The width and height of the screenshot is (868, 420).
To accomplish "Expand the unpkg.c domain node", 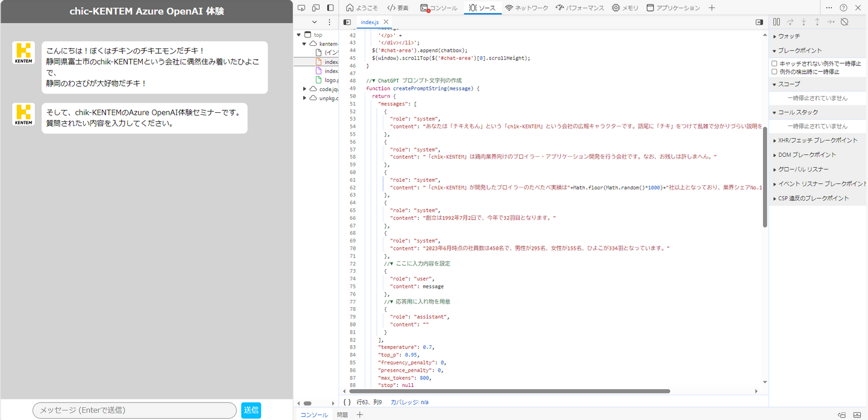I will coord(304,98).
